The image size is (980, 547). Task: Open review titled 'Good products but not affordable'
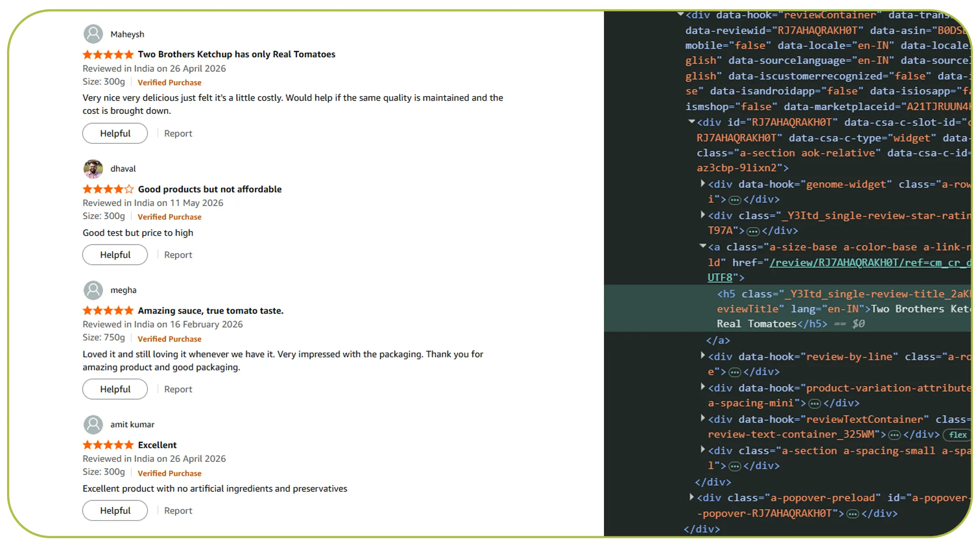pos(210,189)
